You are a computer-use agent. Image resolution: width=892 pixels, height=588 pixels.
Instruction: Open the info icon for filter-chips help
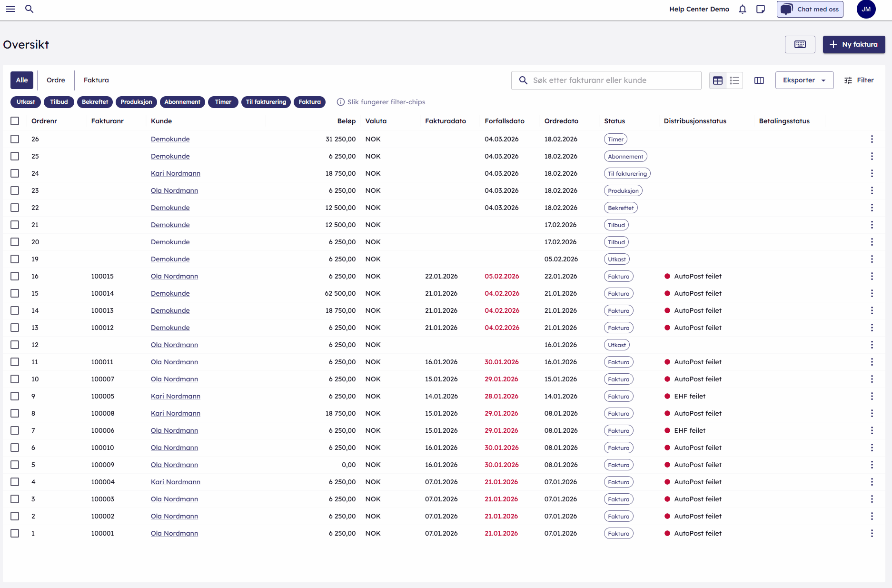point(340,102)
